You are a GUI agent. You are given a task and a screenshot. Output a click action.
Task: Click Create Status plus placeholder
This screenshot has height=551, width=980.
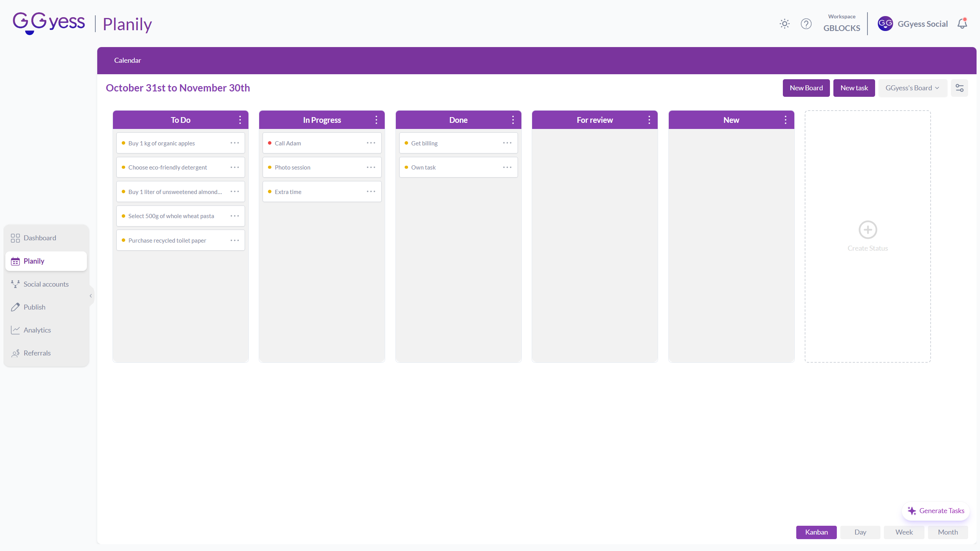[867, 230]
